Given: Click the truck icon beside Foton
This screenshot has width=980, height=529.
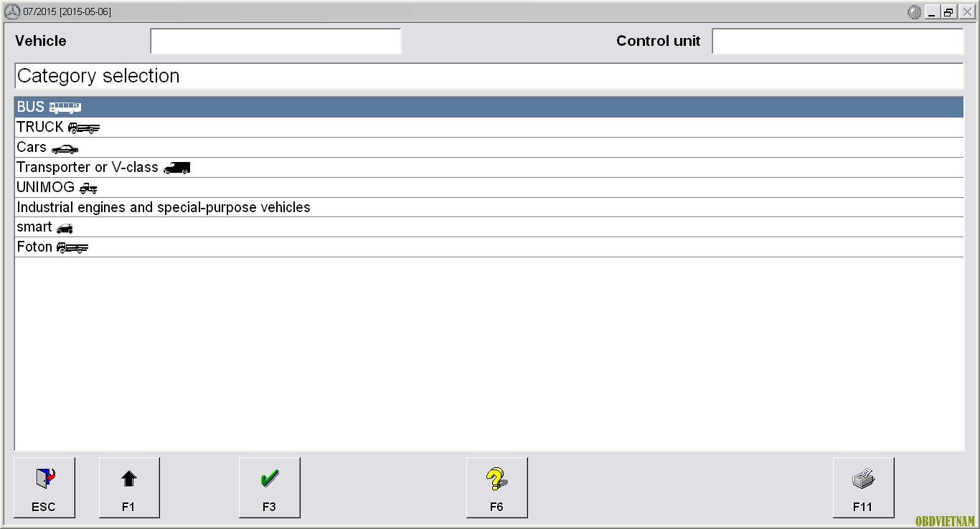Looking at the screenshot, I should 72,249.
